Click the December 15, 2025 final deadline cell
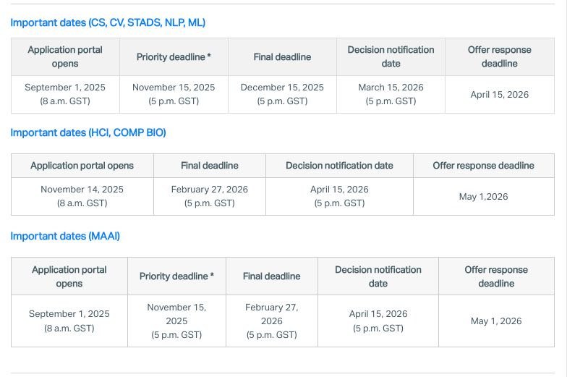 [x=282, y=94]
